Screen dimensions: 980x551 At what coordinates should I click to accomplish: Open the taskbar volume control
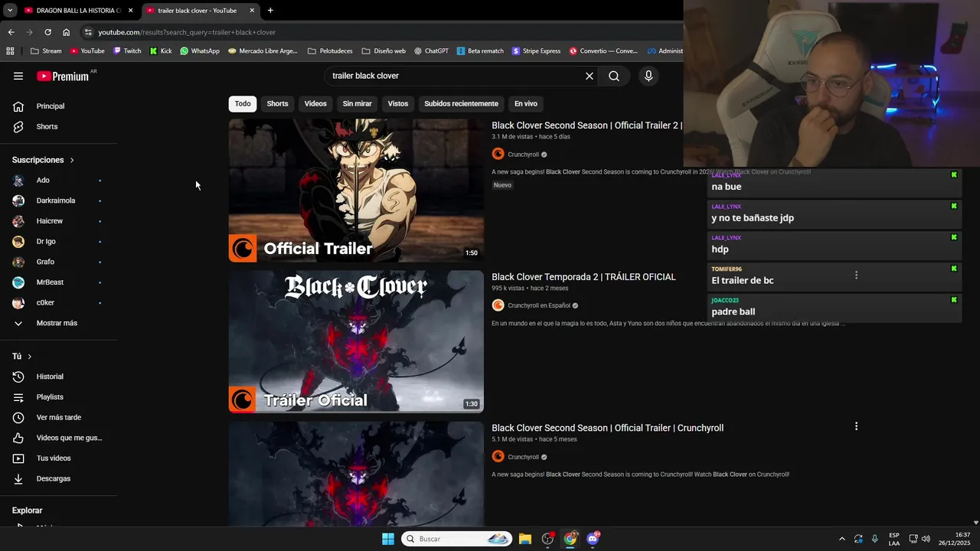coord(926,539)
